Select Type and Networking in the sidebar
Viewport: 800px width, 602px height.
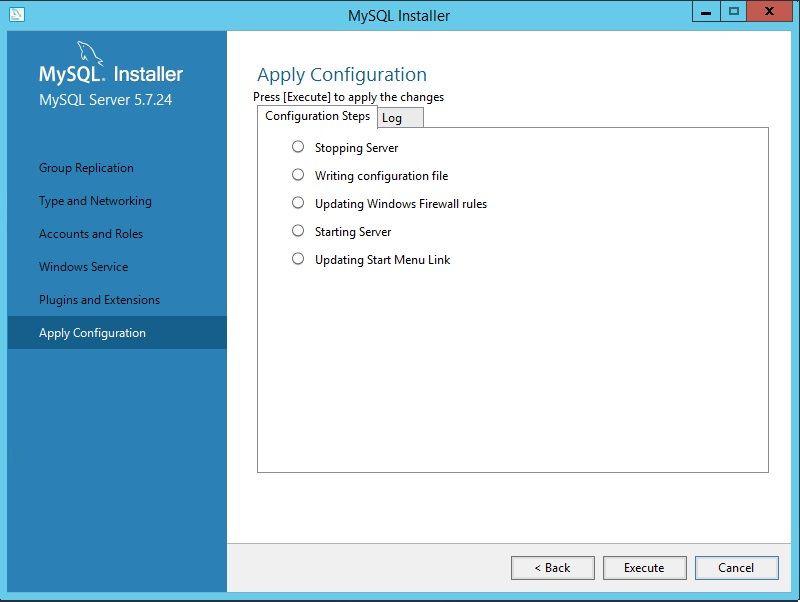tap(95, 201)
